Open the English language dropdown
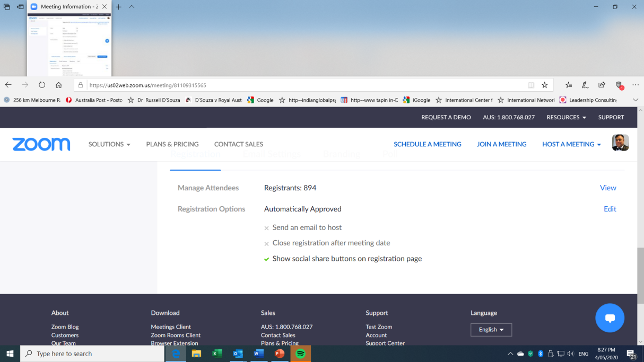This screenshot has width=644, height=362. [x=491, y=330]
